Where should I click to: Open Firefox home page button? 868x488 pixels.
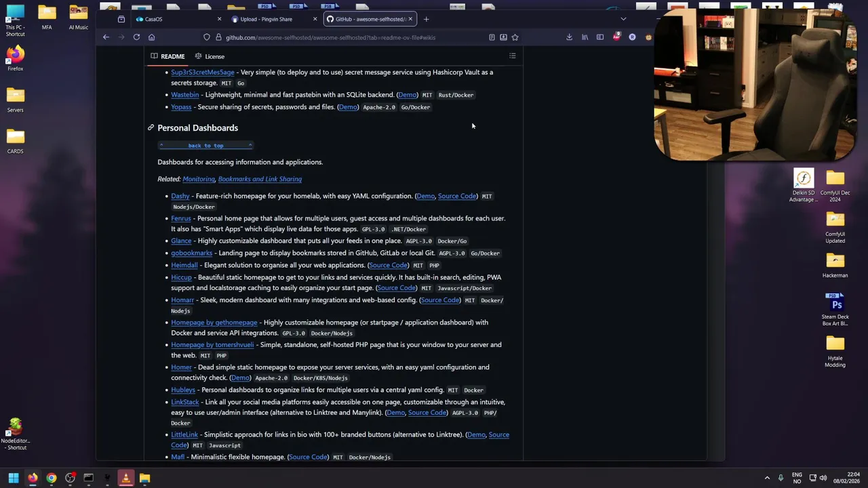(152, 37)
